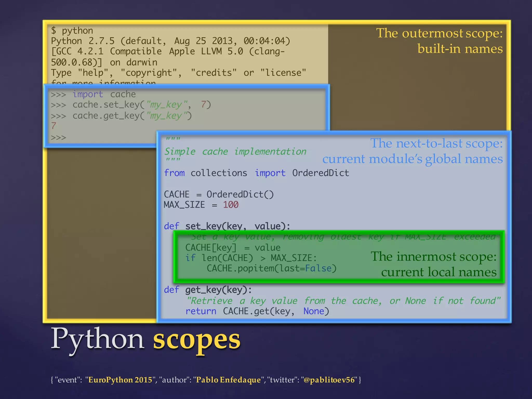Viewport: 532px width, 399px height.
Task: Click 'The next-to-last scope:' label
Action: coord(436,143)
